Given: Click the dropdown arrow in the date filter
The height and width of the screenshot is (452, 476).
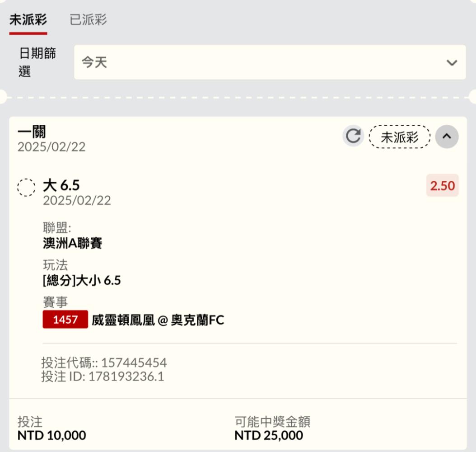Looking at the screenshot, I should (452, 62).
